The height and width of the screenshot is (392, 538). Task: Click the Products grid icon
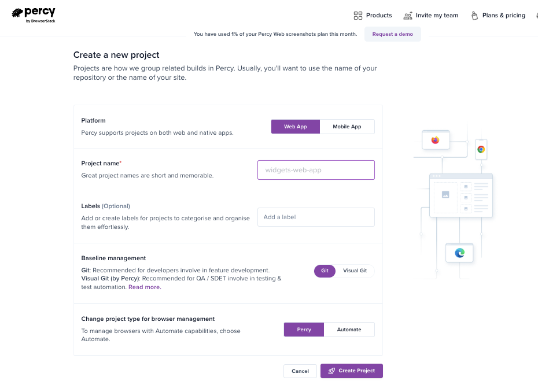click(x=358, y=16)
